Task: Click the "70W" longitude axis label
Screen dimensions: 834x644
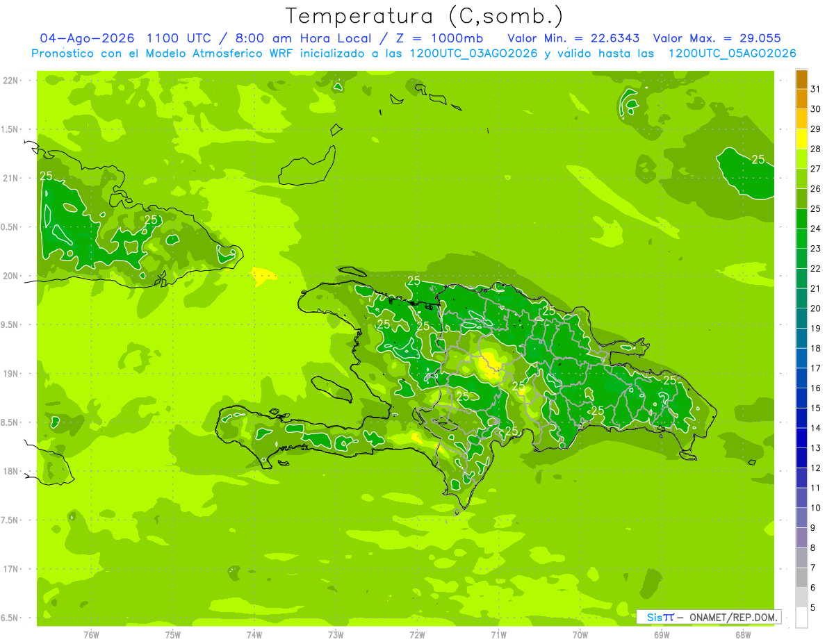Action: (x=580, y=635)
